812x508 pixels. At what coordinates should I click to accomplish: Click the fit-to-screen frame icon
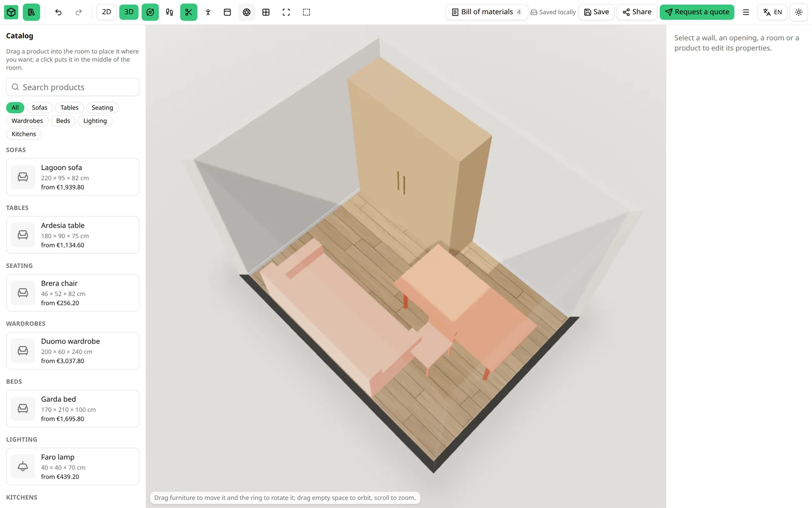tap(286, 12)
